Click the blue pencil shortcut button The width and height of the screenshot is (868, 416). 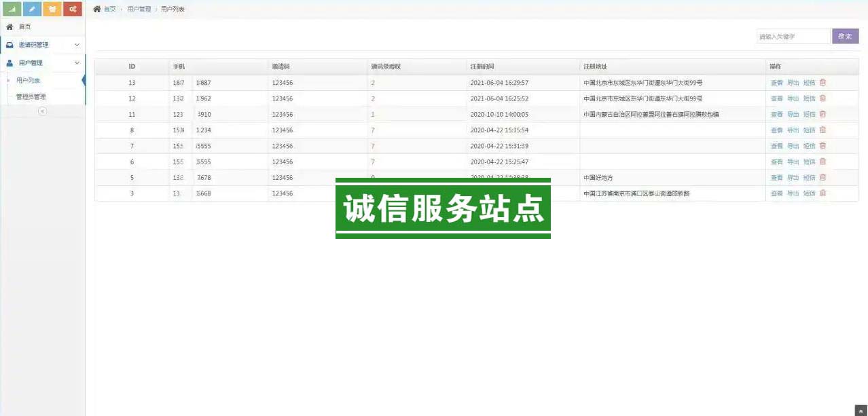coord(32,9)
